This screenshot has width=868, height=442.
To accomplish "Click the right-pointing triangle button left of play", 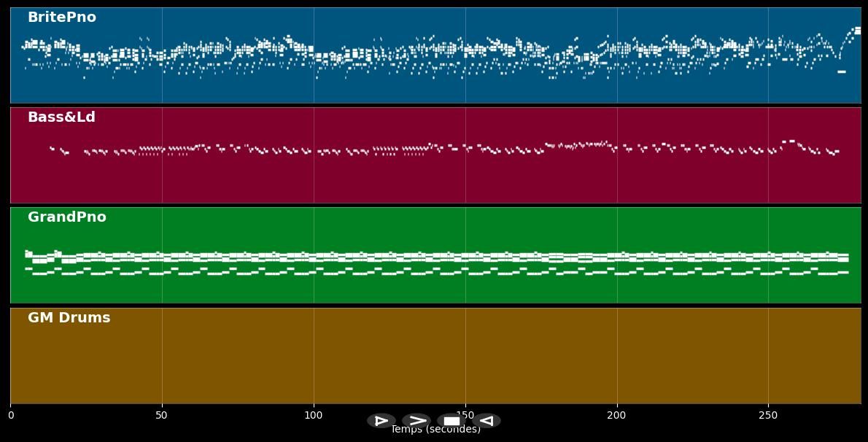I will click(381, 421).
